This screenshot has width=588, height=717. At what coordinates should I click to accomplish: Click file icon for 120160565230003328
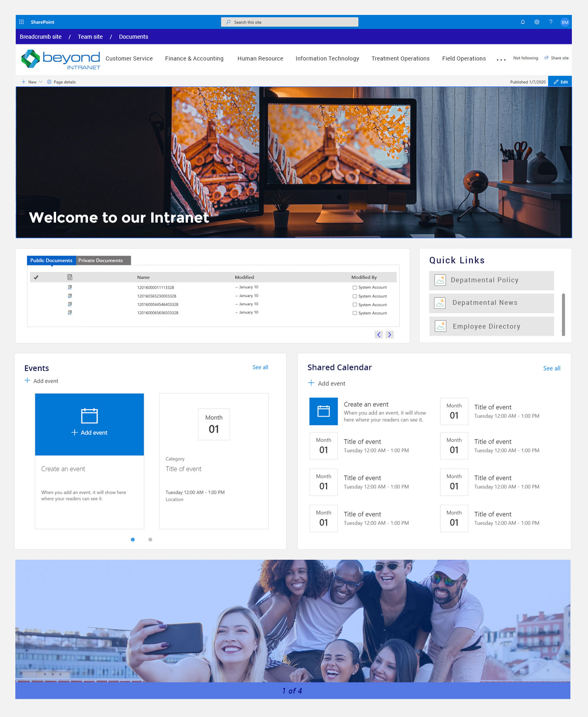70,296
